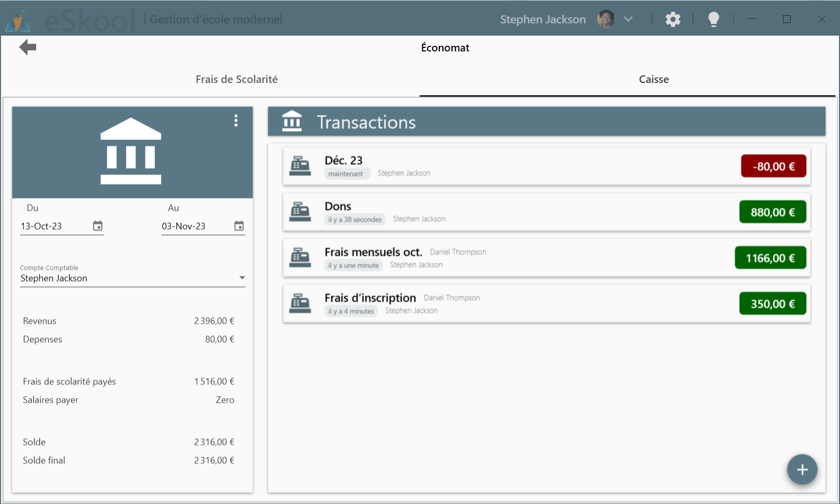Open calendar picker for Au date

(x=239, y=226)
